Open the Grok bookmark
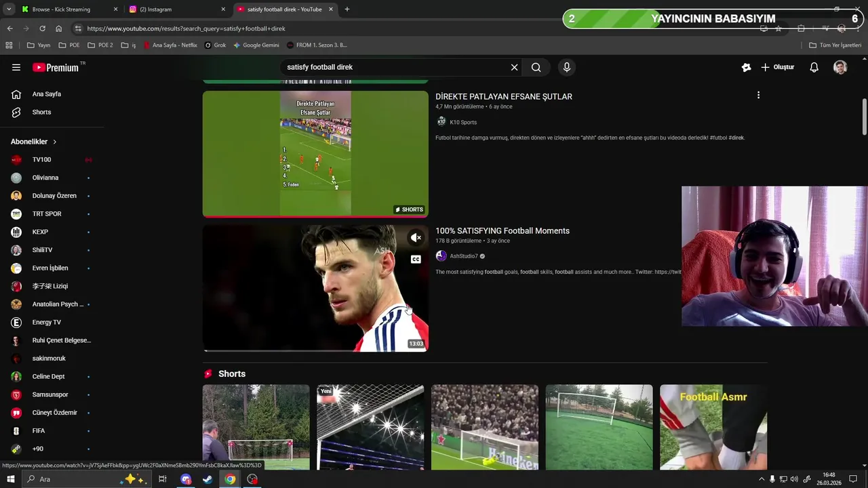 click(216, 45)
